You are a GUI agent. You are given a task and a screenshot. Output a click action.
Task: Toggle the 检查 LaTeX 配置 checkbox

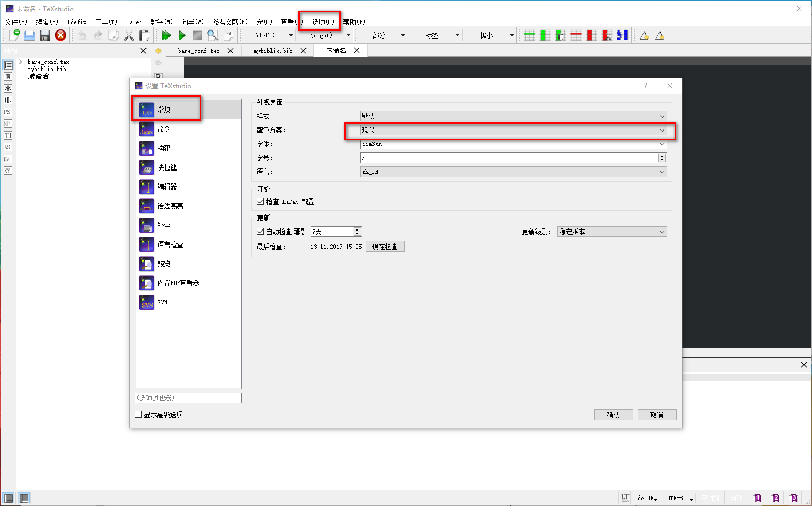point(261,202)
